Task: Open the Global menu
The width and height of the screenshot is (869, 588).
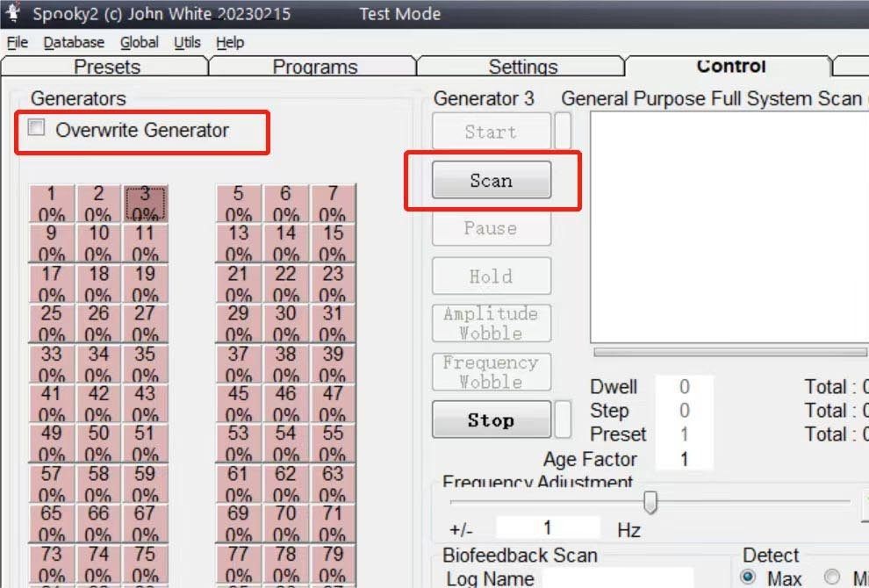Action: [x=139, y=43]
